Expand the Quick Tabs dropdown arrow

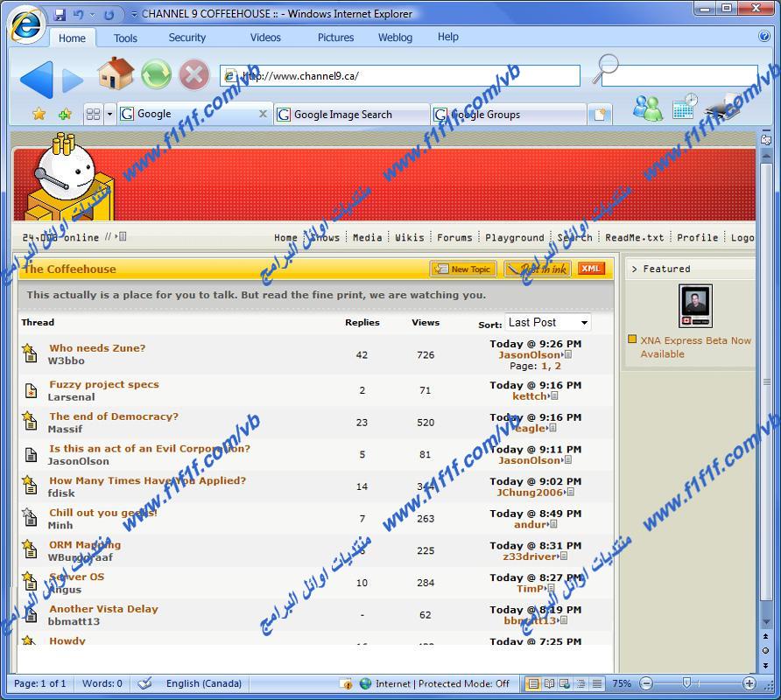[x=109, y=115]
